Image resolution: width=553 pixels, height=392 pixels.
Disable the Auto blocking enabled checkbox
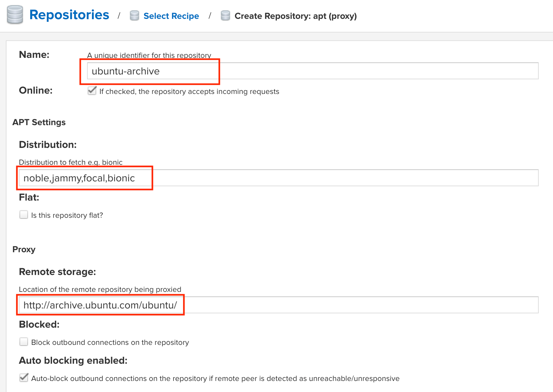click(24, 378)
